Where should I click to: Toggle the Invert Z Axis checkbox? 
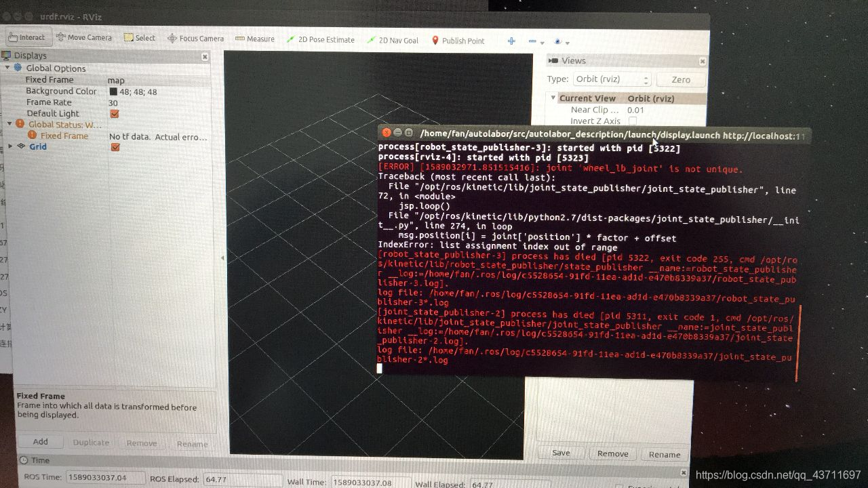coord(633,121)
